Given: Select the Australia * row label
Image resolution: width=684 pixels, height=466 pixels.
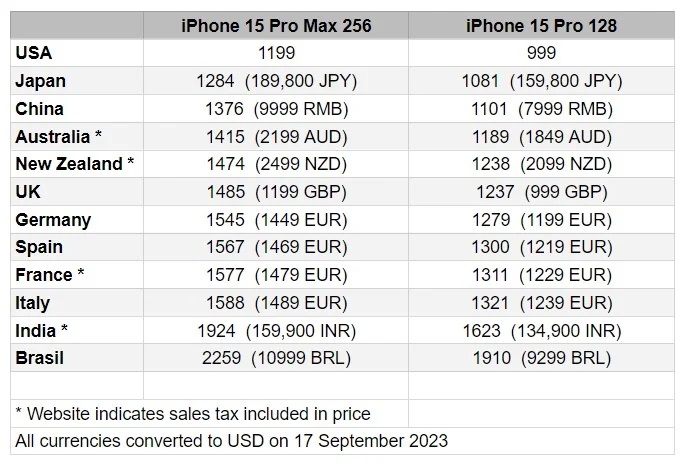Looking at the screenshot, I should click(x=58, y=137).
